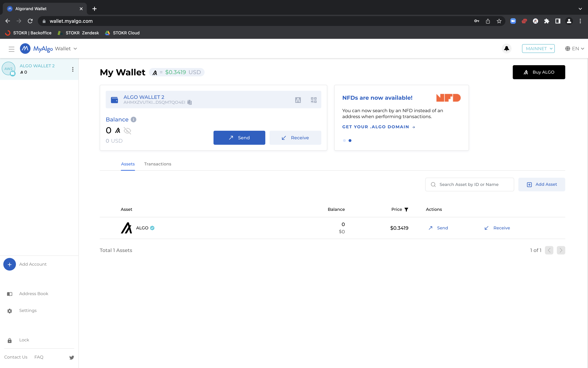Send ALGO from the asset row
588x368 pixels.
438,228
